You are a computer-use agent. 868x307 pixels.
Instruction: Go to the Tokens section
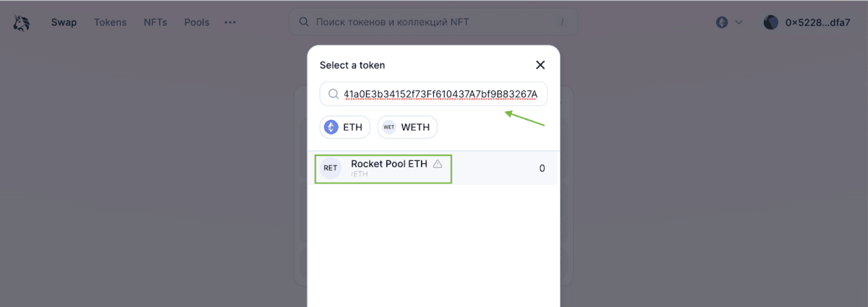point(110,22)
